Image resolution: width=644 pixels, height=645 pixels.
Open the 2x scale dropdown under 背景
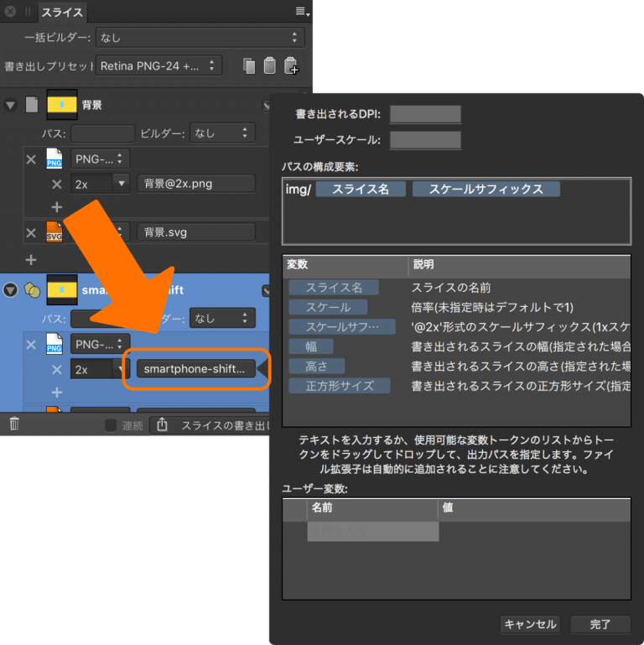pos(121,184)
